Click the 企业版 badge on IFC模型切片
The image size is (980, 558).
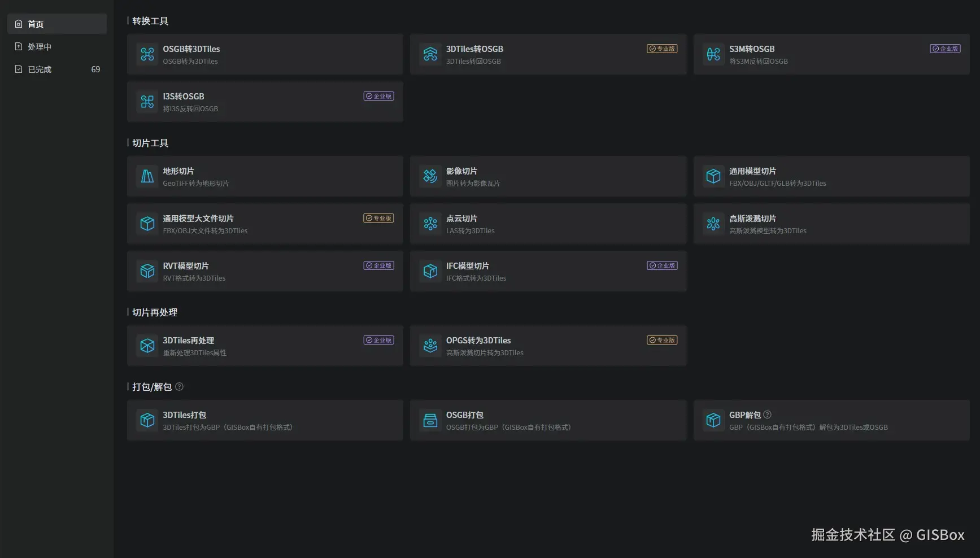[662, 265]
